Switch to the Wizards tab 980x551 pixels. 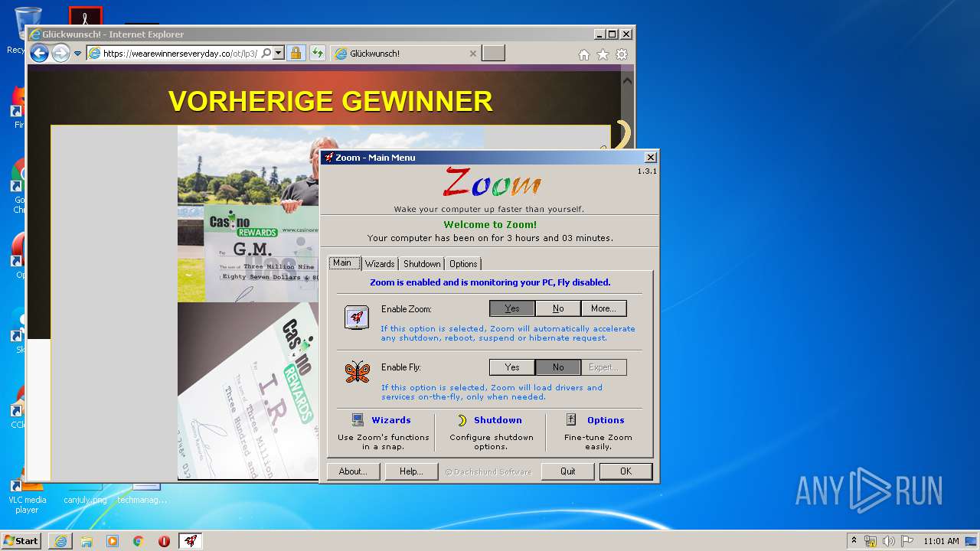click(380, 264)
